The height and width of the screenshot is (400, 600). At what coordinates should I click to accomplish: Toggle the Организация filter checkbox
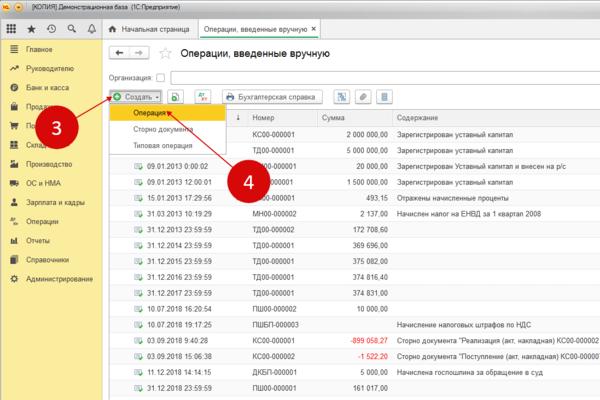click(x=160, y=78)
